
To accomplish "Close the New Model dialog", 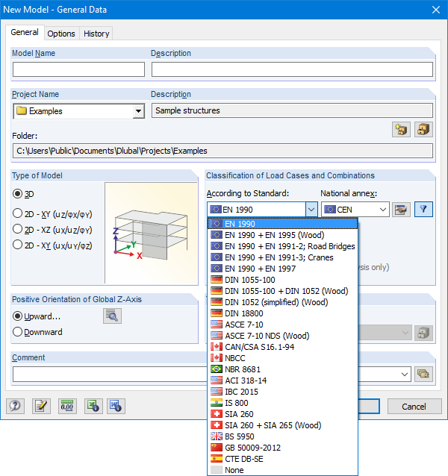I will [436, 10].
